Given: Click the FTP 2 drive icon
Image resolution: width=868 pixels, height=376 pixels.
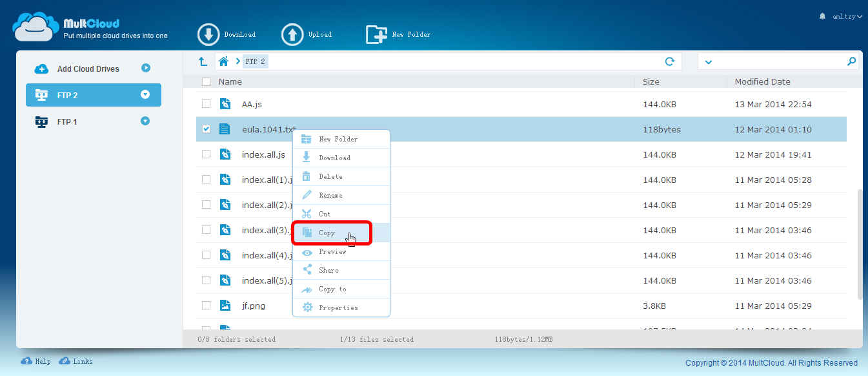Looking at the screenshot, I should click(x=41, y=95).
